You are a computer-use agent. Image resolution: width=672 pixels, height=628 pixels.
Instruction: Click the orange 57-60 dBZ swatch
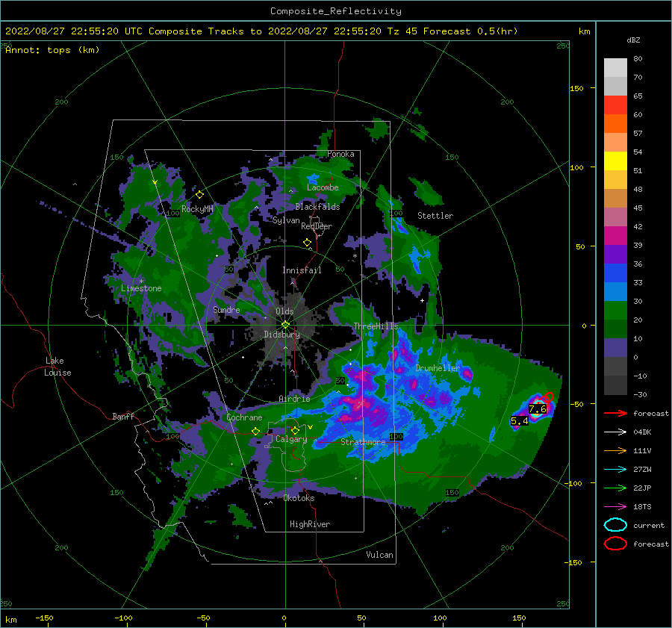[x=615, y=124]
